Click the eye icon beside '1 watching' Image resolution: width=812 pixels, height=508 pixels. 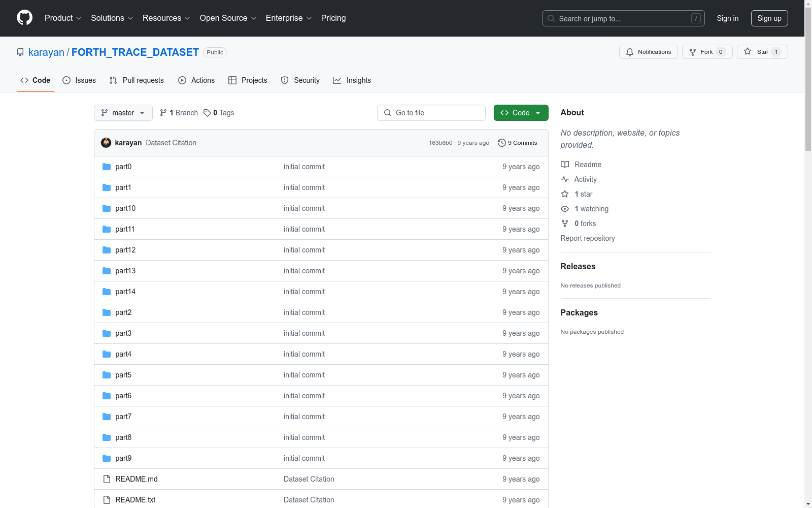tap(565, 209)
